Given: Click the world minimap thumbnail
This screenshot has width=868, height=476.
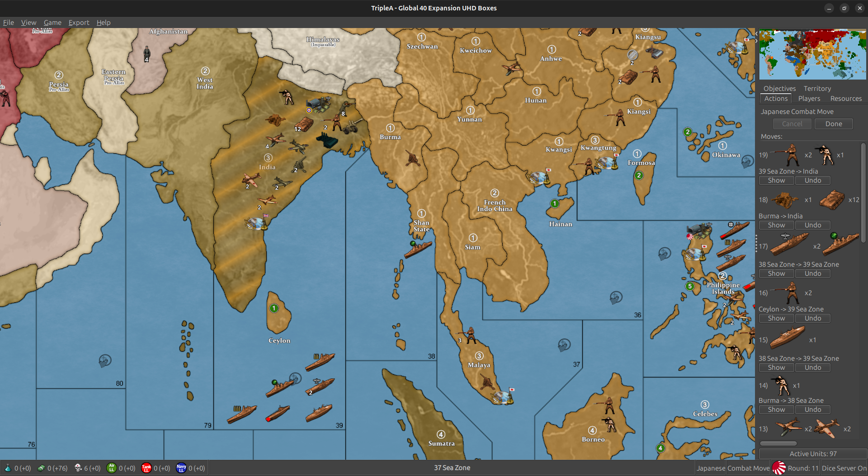Looking at the screenshot, I should coord(812,54).
